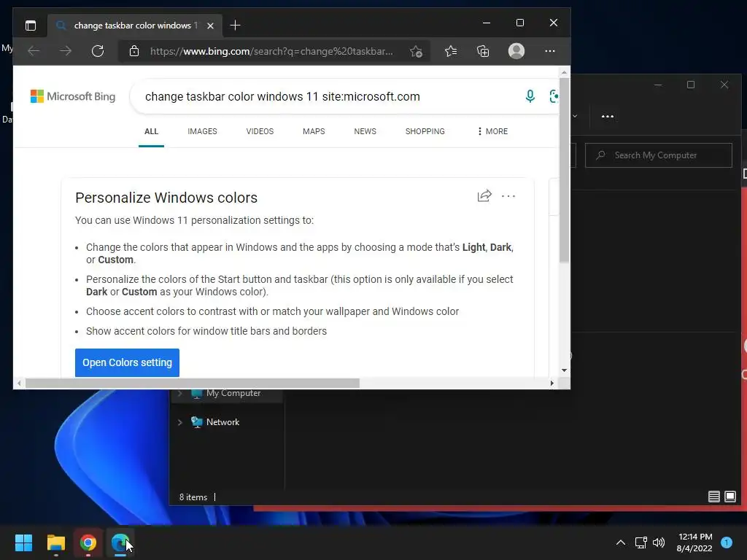Switch to the VIDEOS tab
This screenshot has width=747, height=560.
click(x=260, y=131)
